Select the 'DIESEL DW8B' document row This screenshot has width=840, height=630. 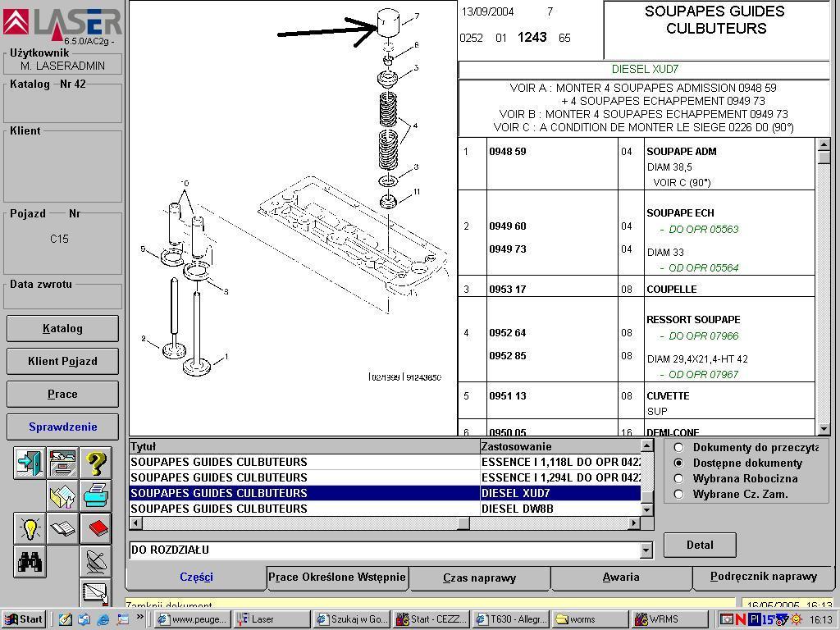(x=385, y=509)
